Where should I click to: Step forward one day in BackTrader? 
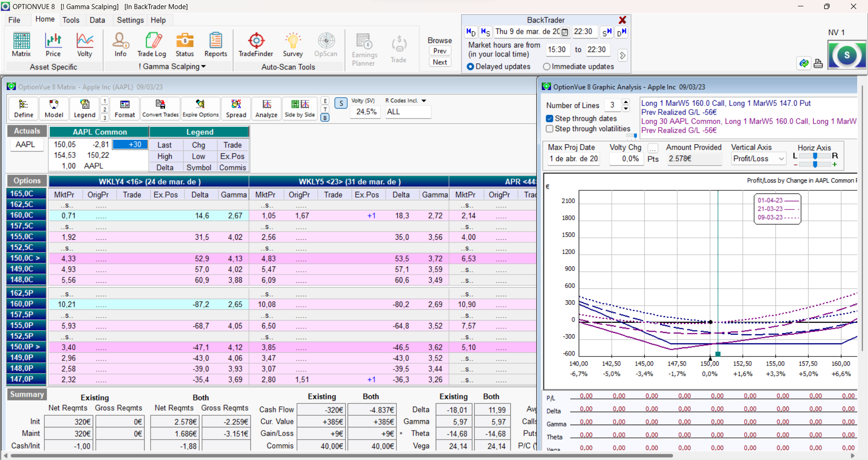coord(622,32)
